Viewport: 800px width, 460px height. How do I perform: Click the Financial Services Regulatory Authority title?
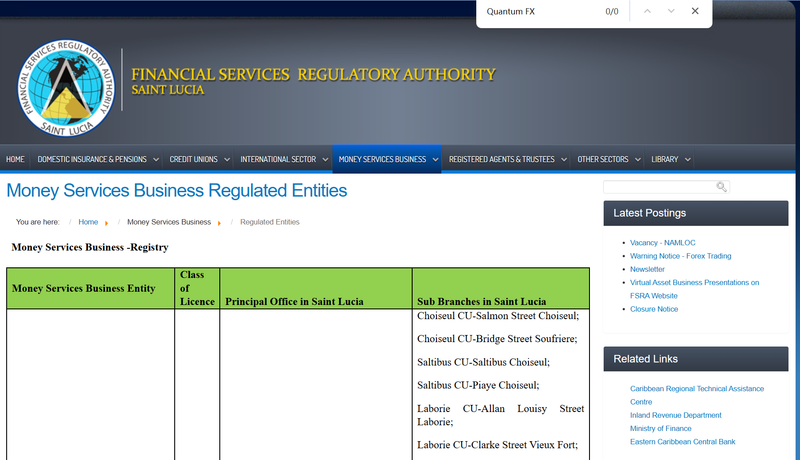coord(313,74)
